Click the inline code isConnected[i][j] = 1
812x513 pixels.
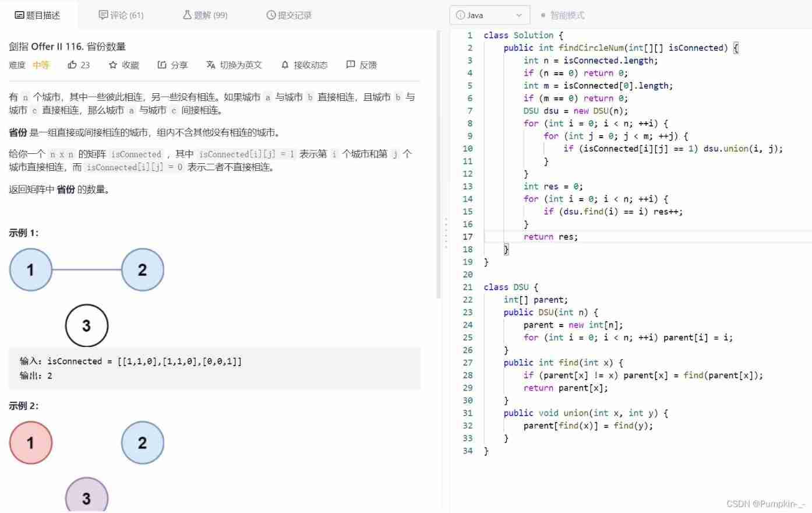[246, 154]
